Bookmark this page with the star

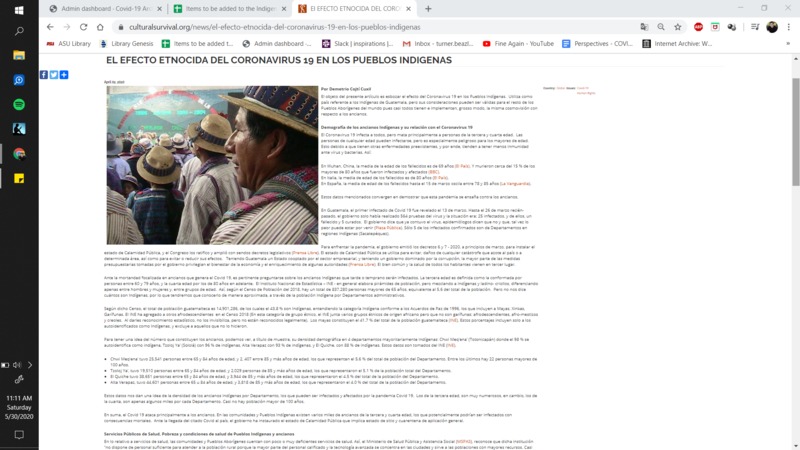click(x=678, y=27)
